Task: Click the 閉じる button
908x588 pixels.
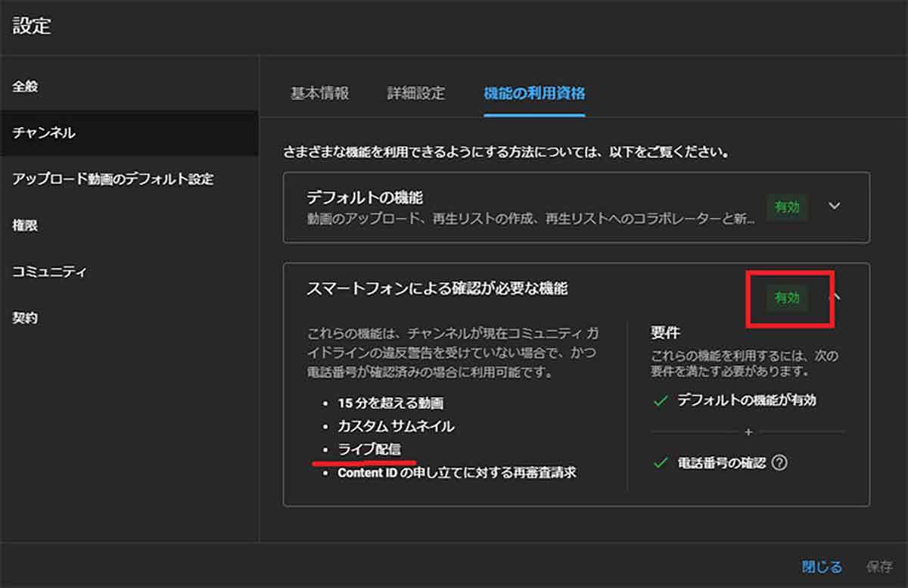Action: click(x=822, y=566)
